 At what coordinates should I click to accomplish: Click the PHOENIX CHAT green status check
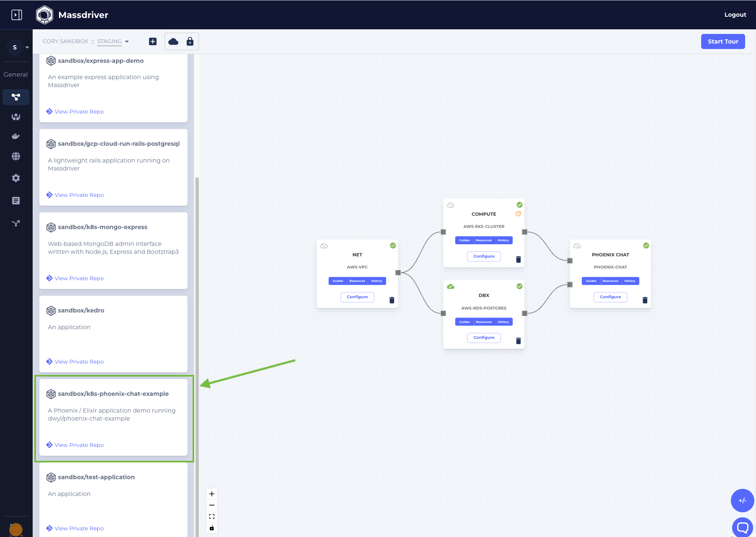(x=646, y=245)
